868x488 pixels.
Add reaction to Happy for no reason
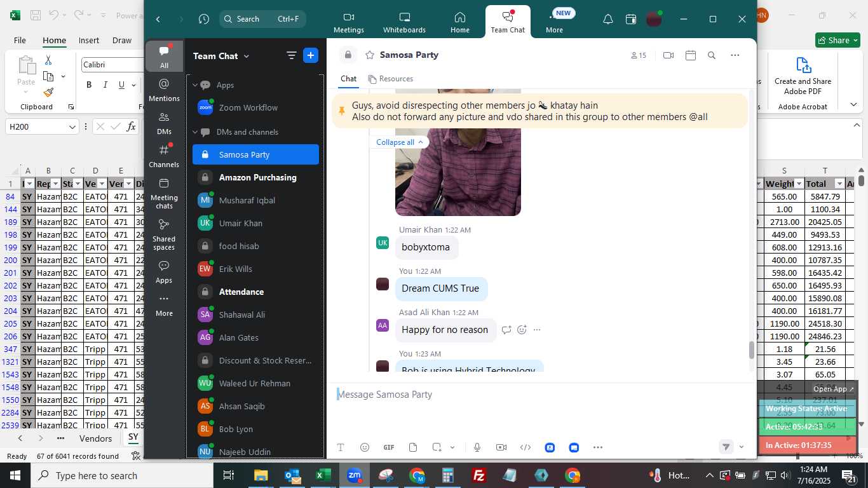pos(522,330)
